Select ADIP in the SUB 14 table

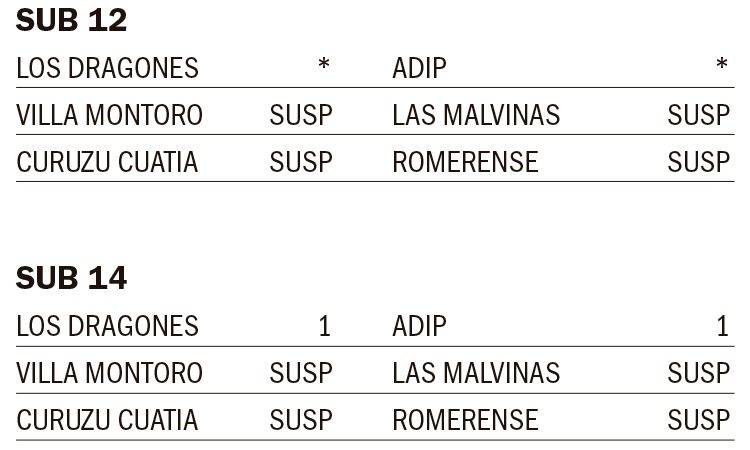click(x=419, y=326)
